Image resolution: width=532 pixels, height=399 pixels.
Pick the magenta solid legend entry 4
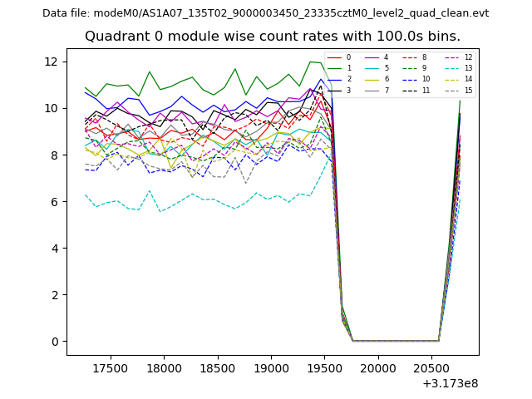pyautogui.click(x=377, y=57)
